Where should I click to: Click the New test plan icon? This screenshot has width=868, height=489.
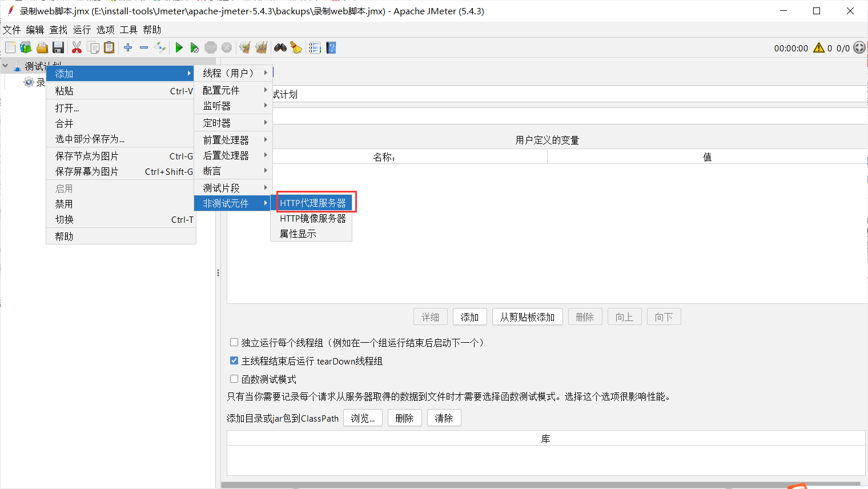pos(10,48)
